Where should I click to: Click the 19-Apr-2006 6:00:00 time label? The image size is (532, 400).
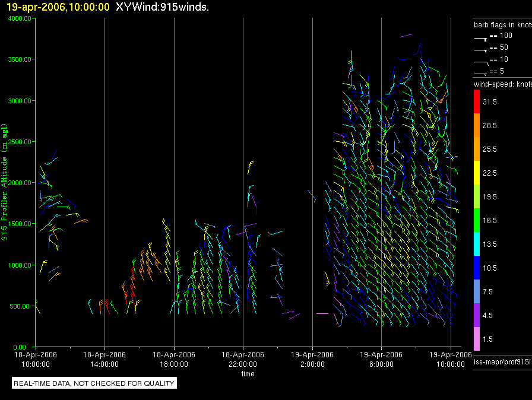coord(381,359)
